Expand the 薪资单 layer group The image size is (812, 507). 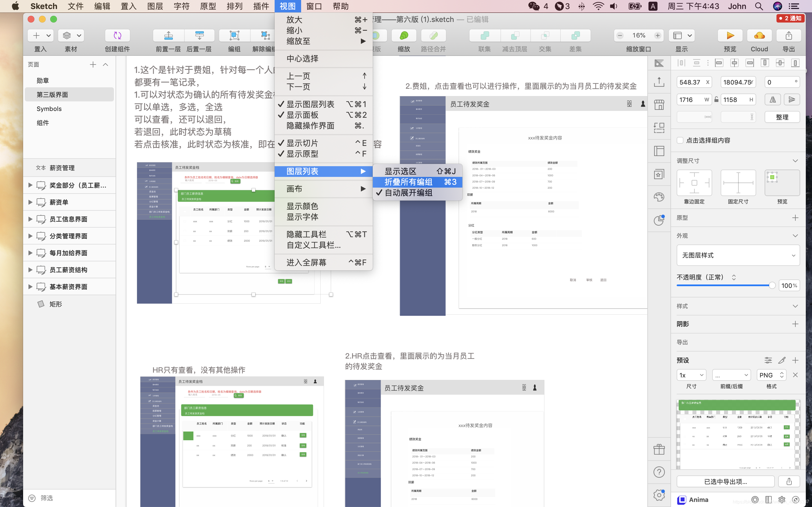[30, 202]
